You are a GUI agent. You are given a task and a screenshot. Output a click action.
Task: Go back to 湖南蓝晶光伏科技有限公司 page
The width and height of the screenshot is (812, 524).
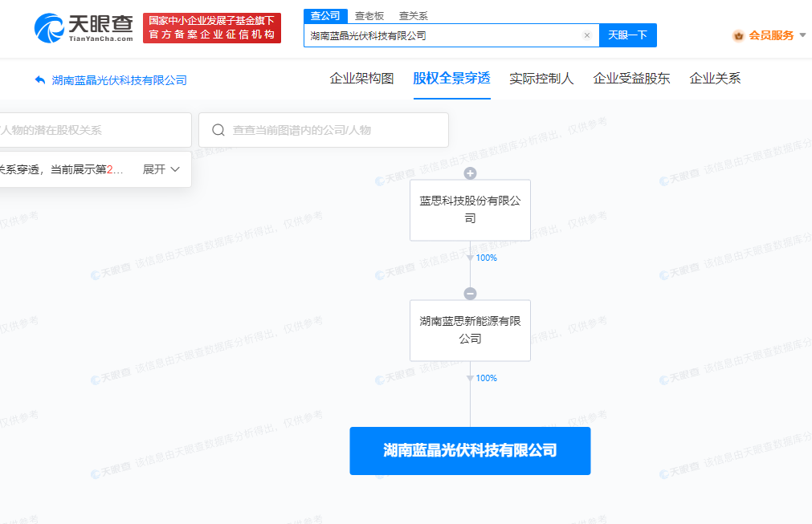coord(119,80)
